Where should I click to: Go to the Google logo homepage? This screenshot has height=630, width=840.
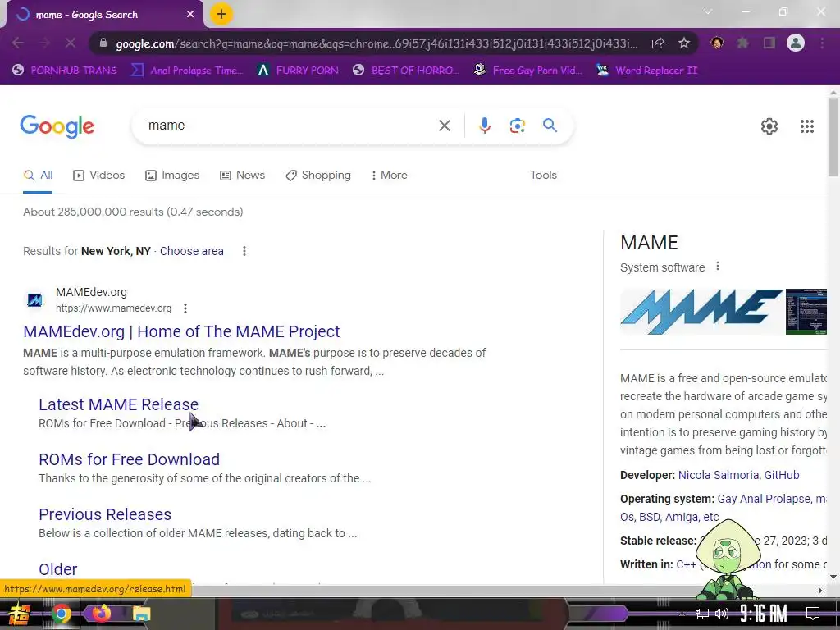click(x=57, y=126)
